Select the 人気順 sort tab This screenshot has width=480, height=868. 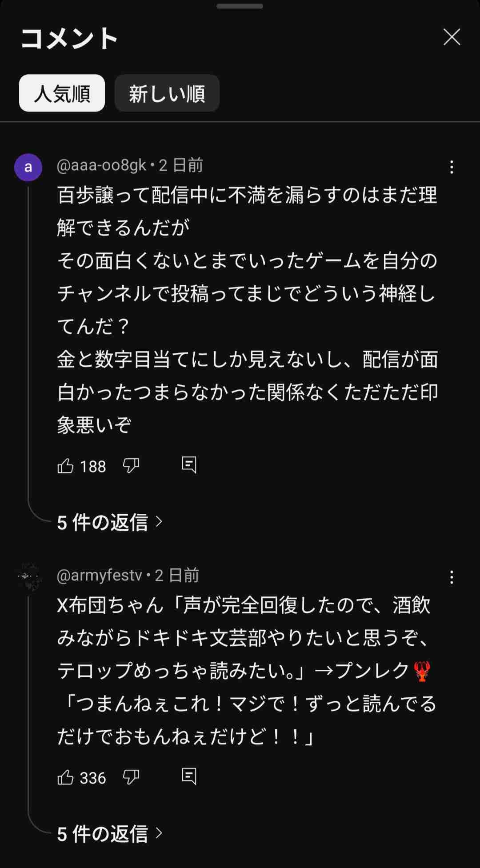(x=62, y=93)
